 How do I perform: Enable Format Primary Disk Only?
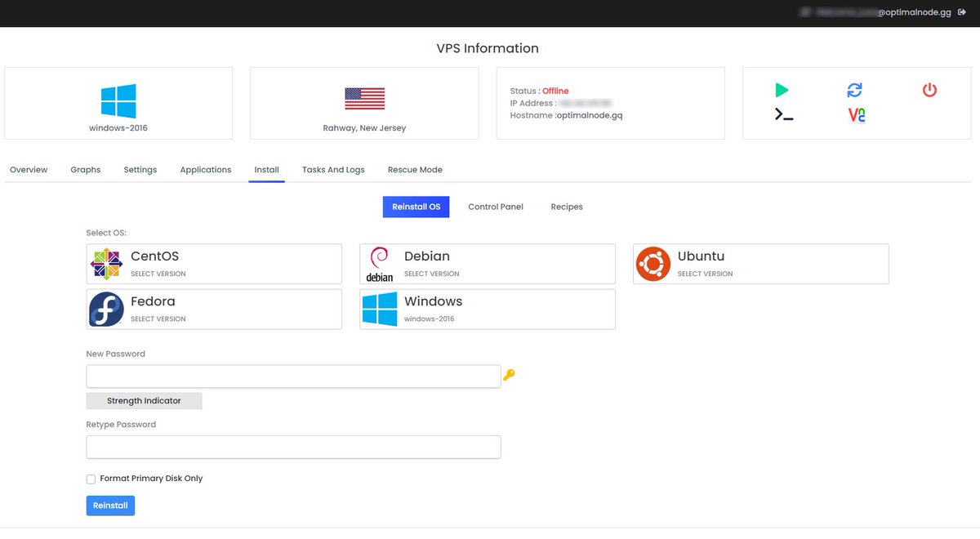pos(91,479)
